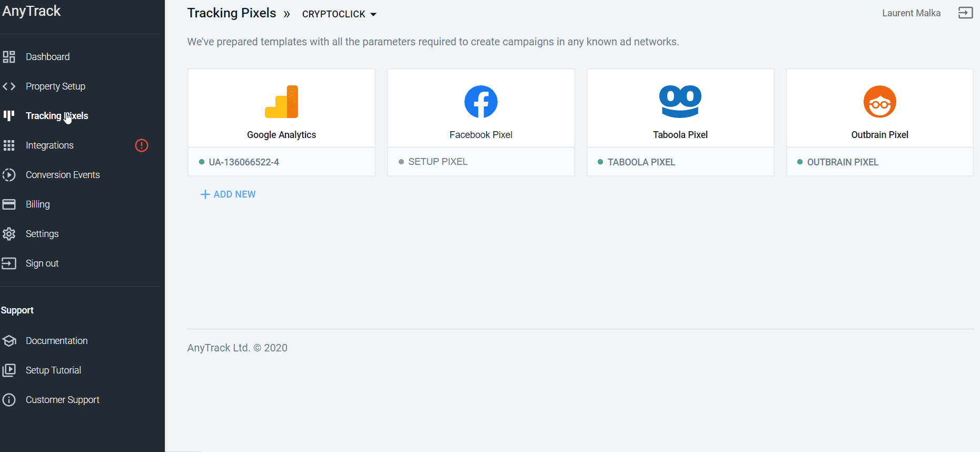980x452 pixels.
Task: Click the Laurent Malka user name
Action: pyautogui.click(x=912, y=13)
